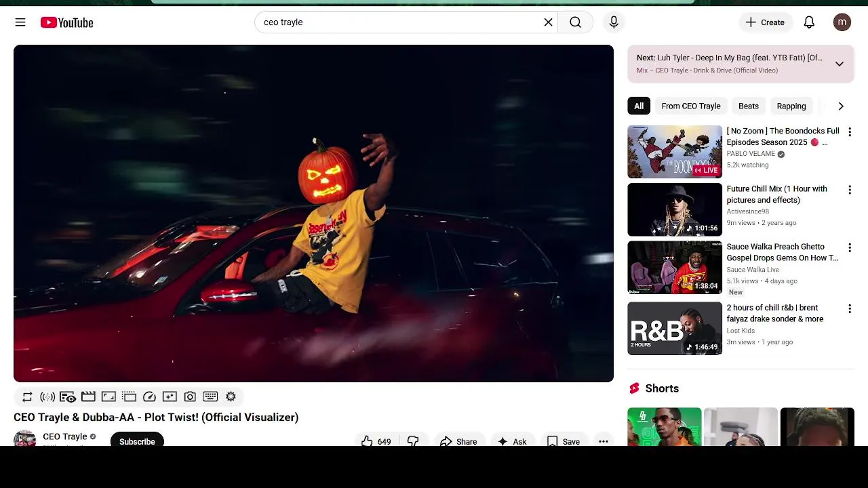Open Future Chill Mix title
The height and width of the screenshot is (488, 868).
click(777, 195)
